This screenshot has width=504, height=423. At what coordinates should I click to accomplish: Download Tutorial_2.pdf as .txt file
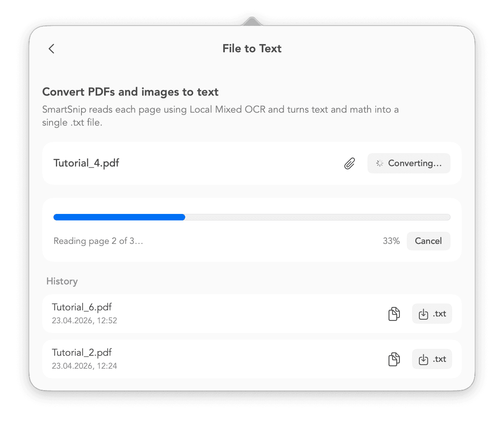coord(432,359)
